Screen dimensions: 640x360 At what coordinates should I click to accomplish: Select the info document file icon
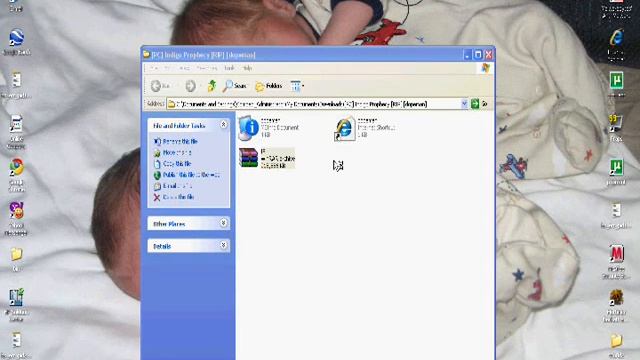tap(248, 128)
